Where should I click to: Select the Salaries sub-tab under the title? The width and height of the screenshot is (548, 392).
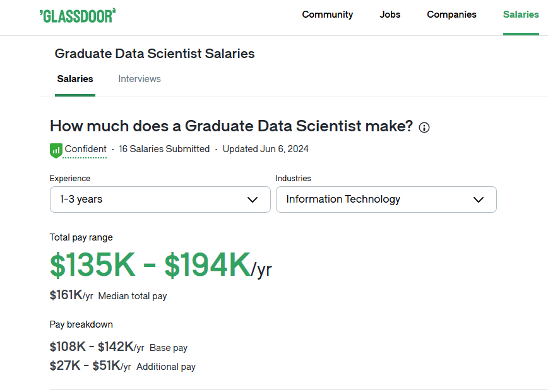tap(75, 79)
